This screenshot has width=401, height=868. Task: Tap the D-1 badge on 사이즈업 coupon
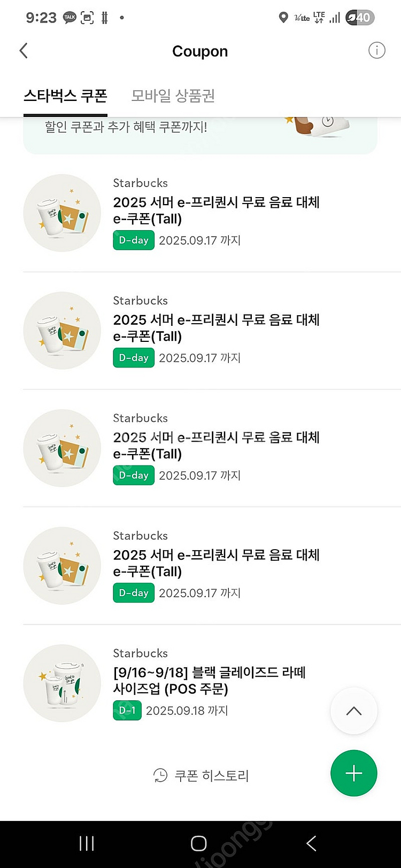(x=127, y=710)
